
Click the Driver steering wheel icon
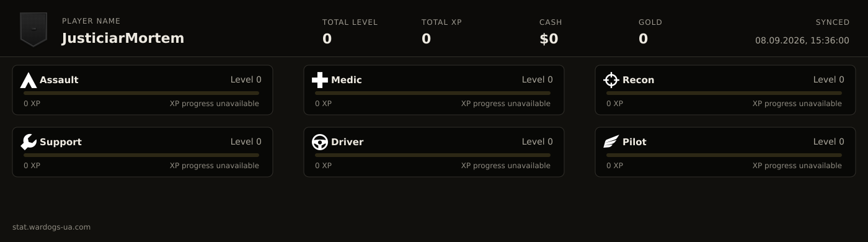(320, 142)
